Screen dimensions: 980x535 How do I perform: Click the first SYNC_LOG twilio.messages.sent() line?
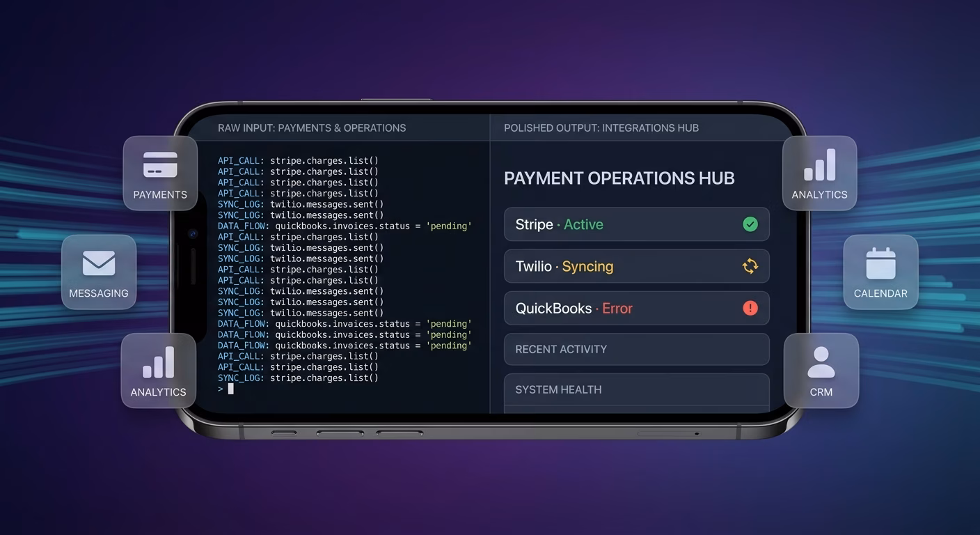301,204
